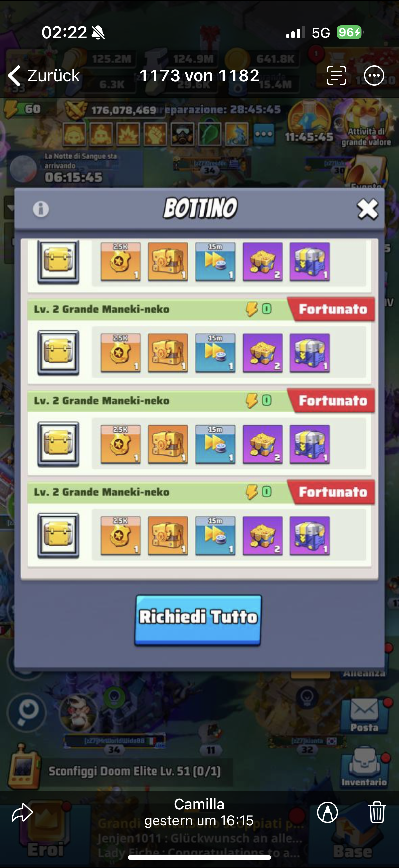Screen dimensions: 399x868
Task: Tap the 15m speed-up item in bottom row
Action: pyautogui.click(x=215, y=536)
